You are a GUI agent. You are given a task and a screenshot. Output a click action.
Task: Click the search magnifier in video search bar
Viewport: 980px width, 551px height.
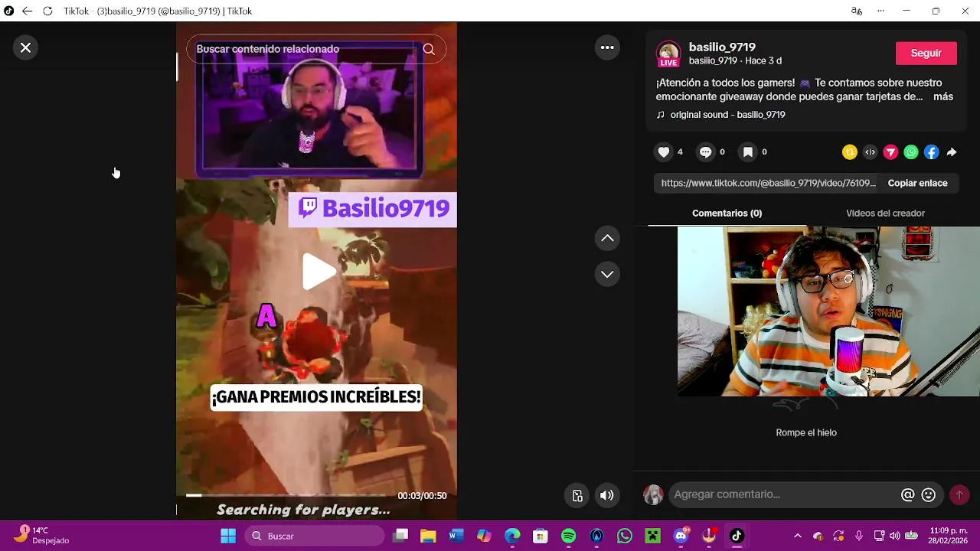[x=429, y=49]
